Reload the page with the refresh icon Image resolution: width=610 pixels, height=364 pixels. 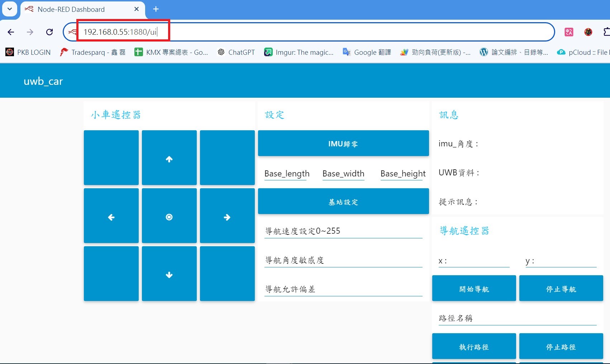click(49, 32)
